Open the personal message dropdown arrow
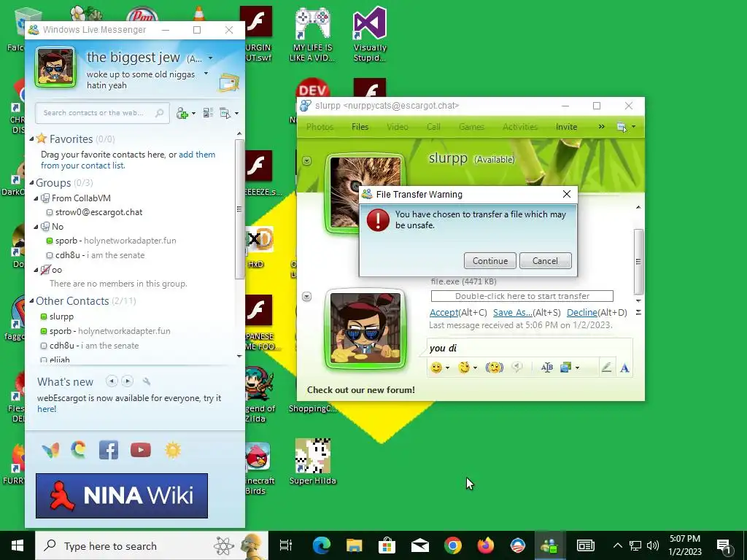 coord(206,74)
